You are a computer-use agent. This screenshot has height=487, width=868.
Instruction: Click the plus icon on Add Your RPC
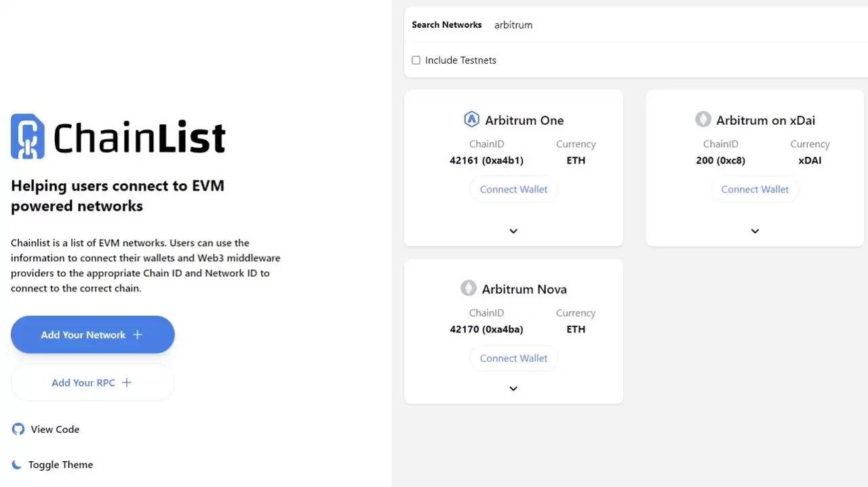[x=127, y=383]
